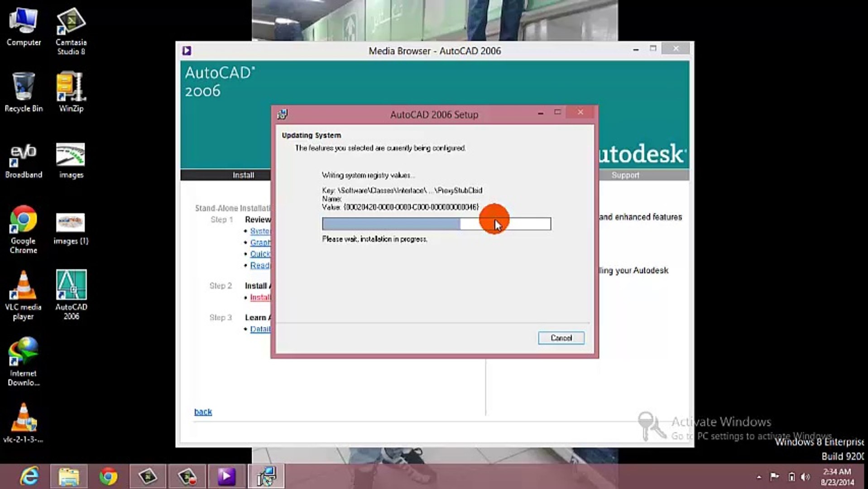Maximize the Media Browser window
The image size is (868, 489).
tap(653, 48)
